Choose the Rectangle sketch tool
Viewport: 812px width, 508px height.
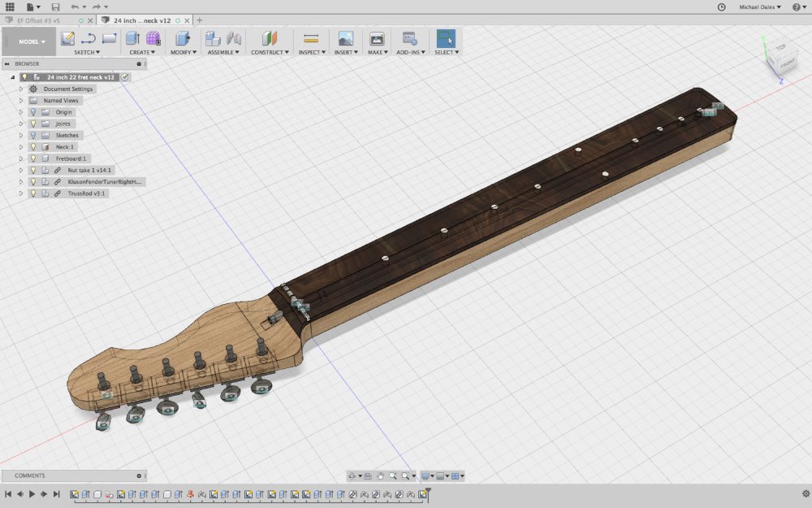(x=110, y=38)
